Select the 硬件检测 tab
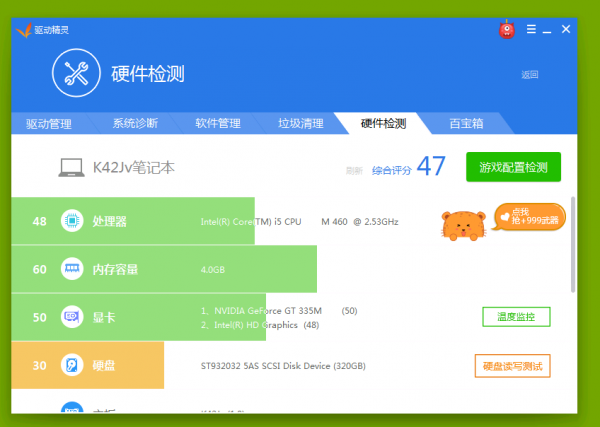Image resolution: width=600 pixels, height=427 pixels. [x=383, y=123]
